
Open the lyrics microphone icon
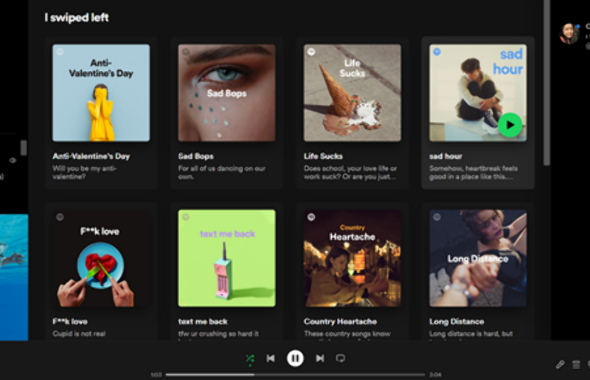click(x=560, y=364)
